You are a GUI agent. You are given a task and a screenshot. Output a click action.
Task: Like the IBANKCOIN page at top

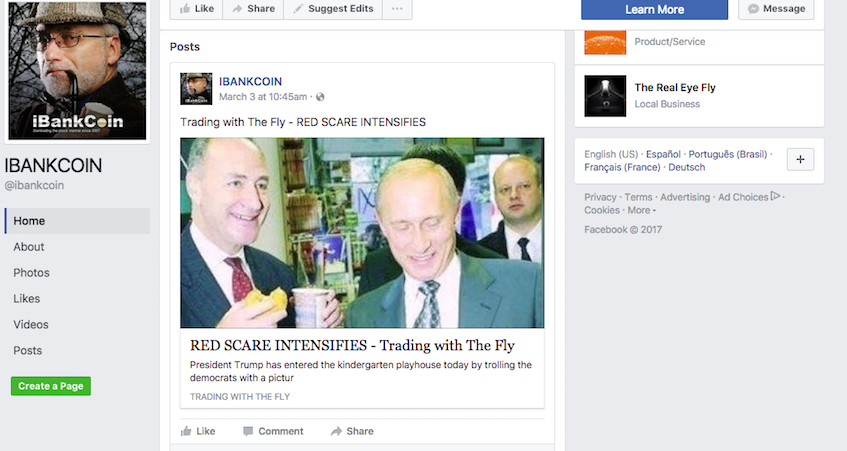coord(197,9)
